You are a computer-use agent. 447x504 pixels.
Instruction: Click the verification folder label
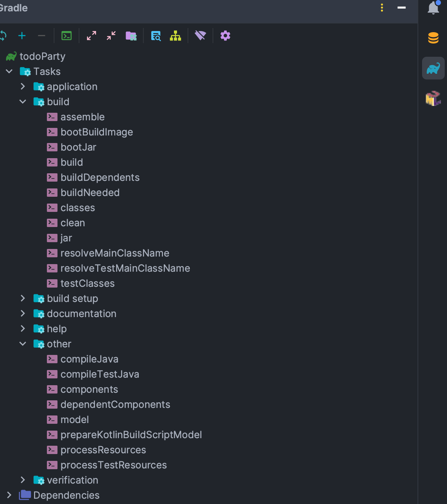click(73, 480)
